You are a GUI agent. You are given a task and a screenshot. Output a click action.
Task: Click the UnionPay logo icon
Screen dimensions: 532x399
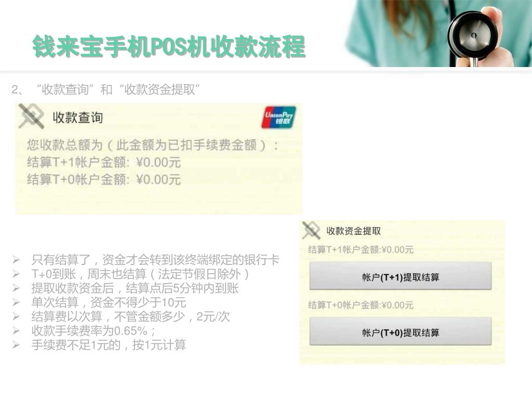pos(278,117)
